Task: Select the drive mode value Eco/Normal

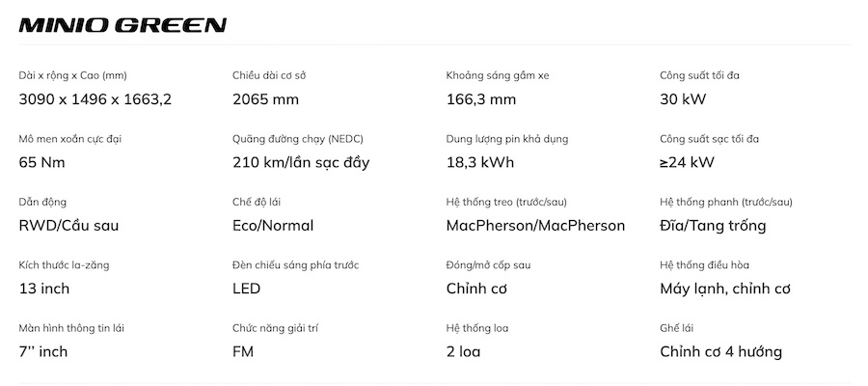Action: tap(273, 226)
